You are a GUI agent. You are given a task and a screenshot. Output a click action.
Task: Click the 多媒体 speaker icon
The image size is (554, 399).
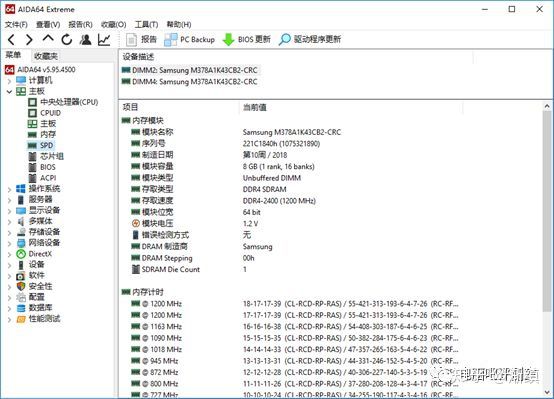coord(21,222)
